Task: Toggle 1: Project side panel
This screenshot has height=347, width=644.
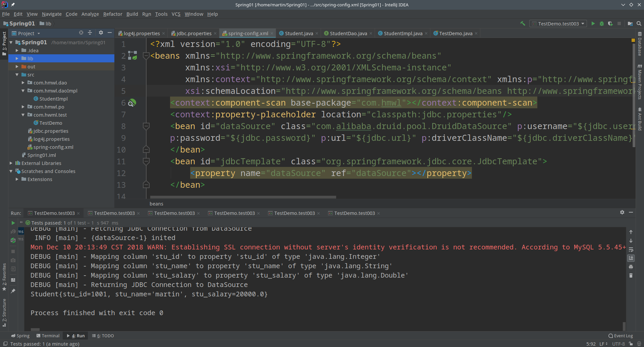Action: 4,44
